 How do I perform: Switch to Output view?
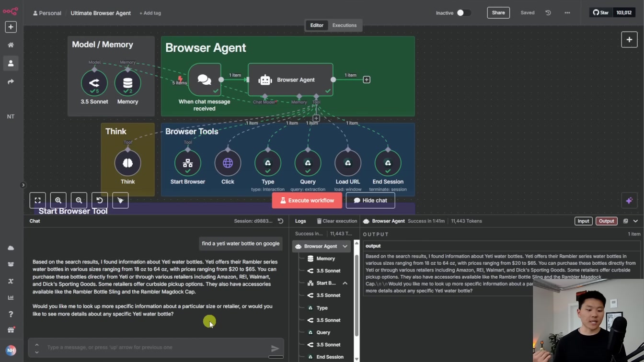point(606,221)
